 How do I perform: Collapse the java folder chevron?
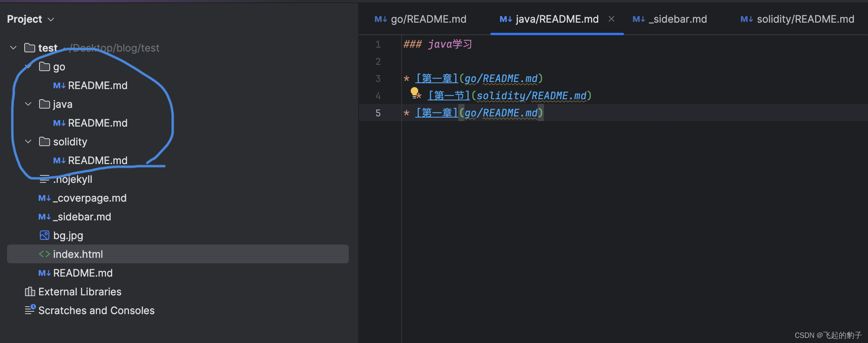28,104
